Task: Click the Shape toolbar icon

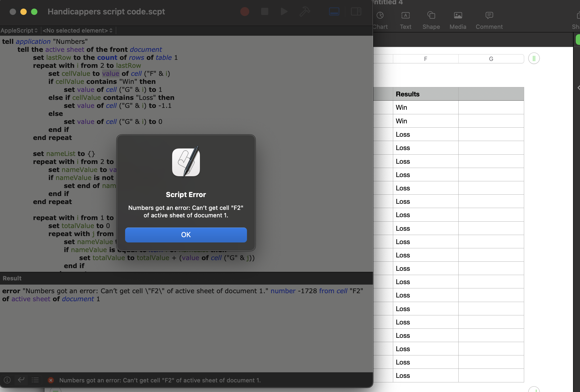Action: [431, 15]
